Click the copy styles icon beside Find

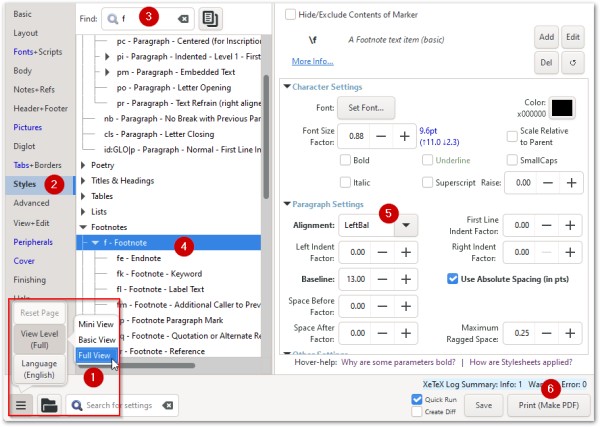click(x=210, y=18)
